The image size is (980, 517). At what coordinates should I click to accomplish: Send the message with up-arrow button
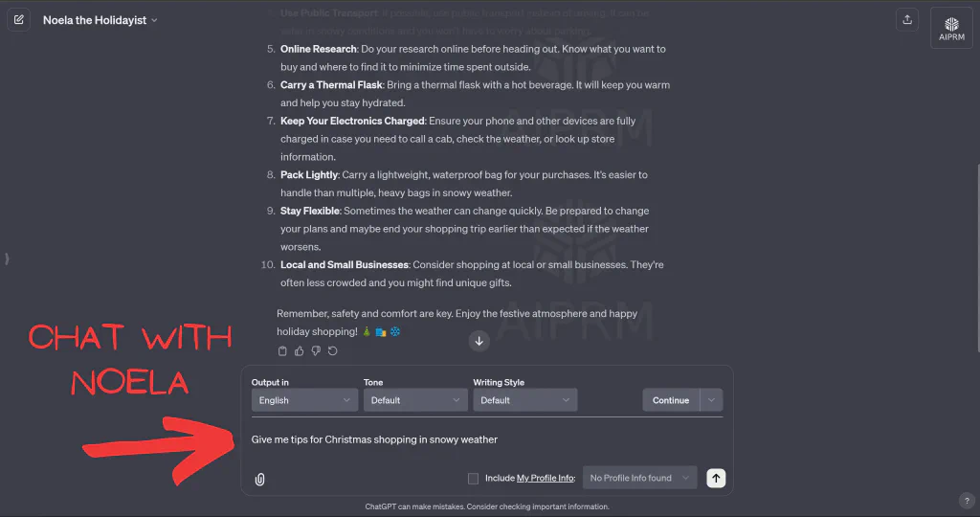[716, 479]
